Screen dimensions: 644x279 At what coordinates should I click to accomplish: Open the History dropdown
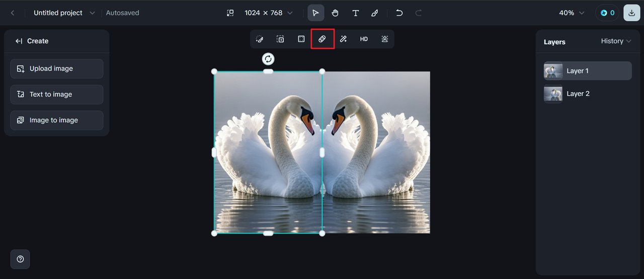616,41
